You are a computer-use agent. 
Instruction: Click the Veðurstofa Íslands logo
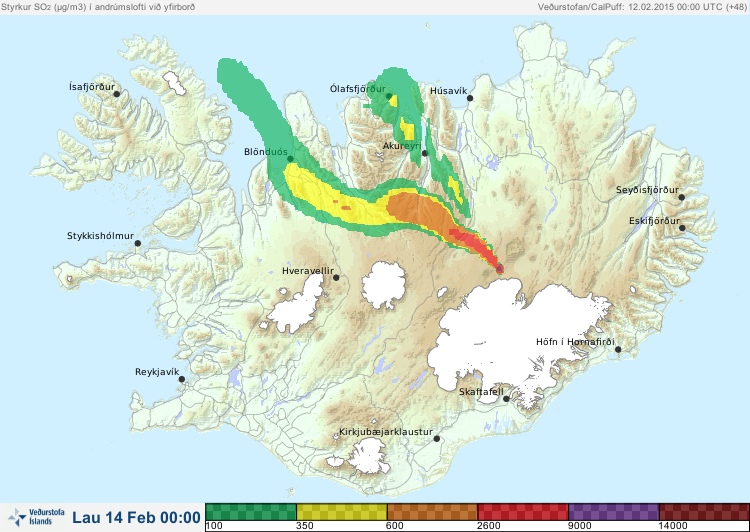pos(36,517)
